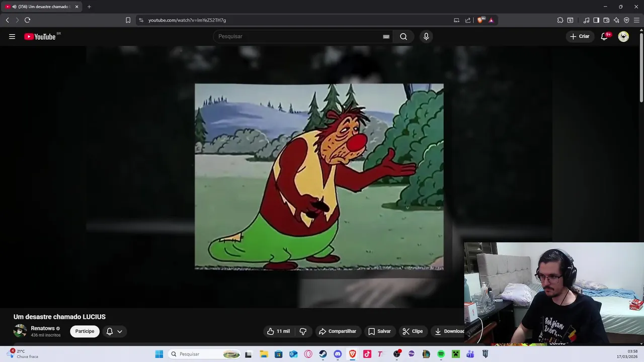Bookmark this page icon in address bar
Viewport: 644px width, 362px height.
pos(128,20)
